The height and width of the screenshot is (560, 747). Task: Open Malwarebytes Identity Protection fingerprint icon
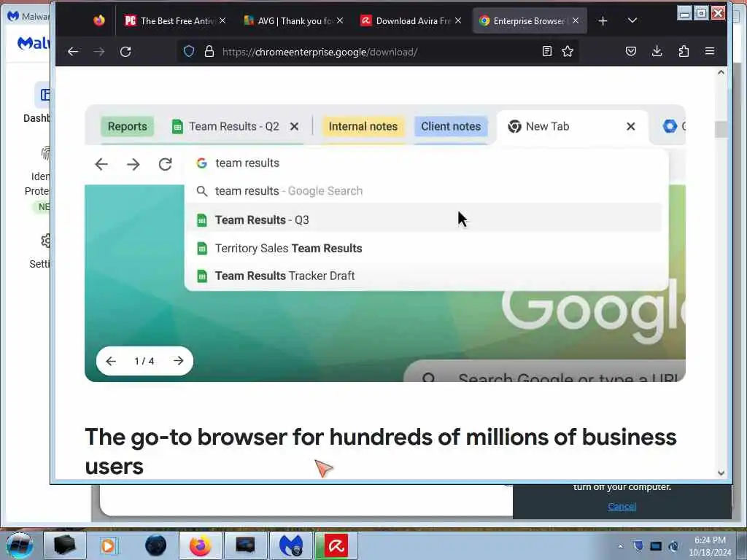(x=46, y=153)
